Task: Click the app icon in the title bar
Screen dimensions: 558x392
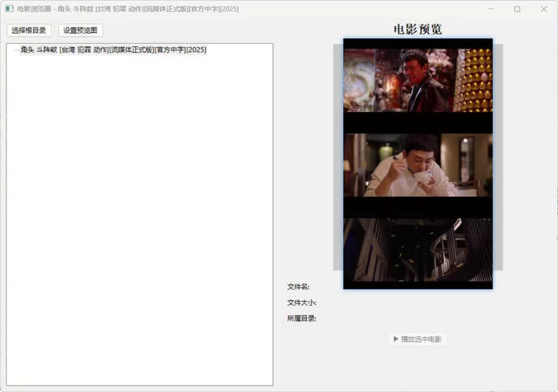Action: coord(9,9)
